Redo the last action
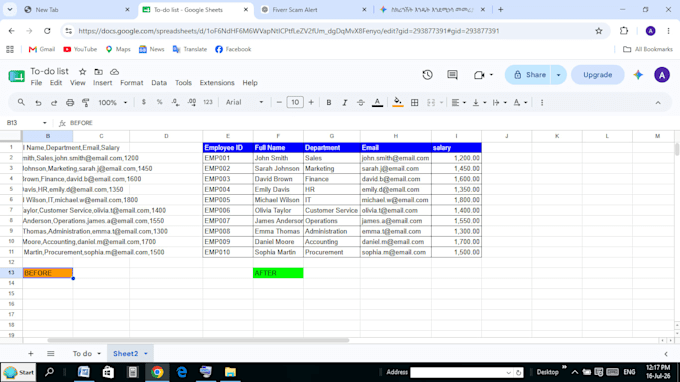Image resolution: width=680 pixels, height=382 pixels. click(54, 102)
